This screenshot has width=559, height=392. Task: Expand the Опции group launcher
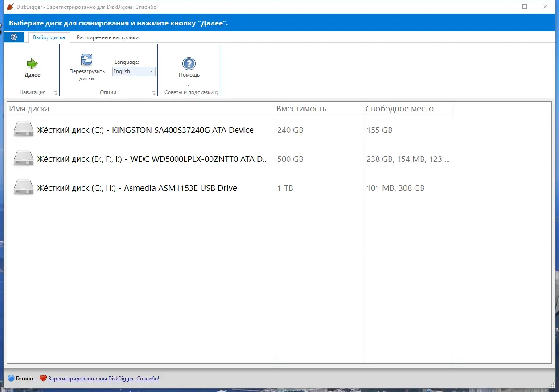tap(154, 93)
